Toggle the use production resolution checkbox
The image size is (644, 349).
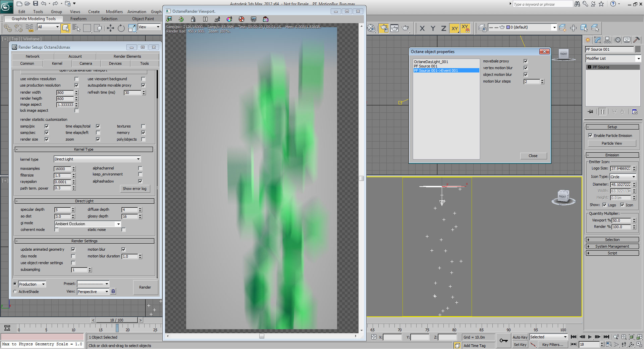[x=76, y=85]
